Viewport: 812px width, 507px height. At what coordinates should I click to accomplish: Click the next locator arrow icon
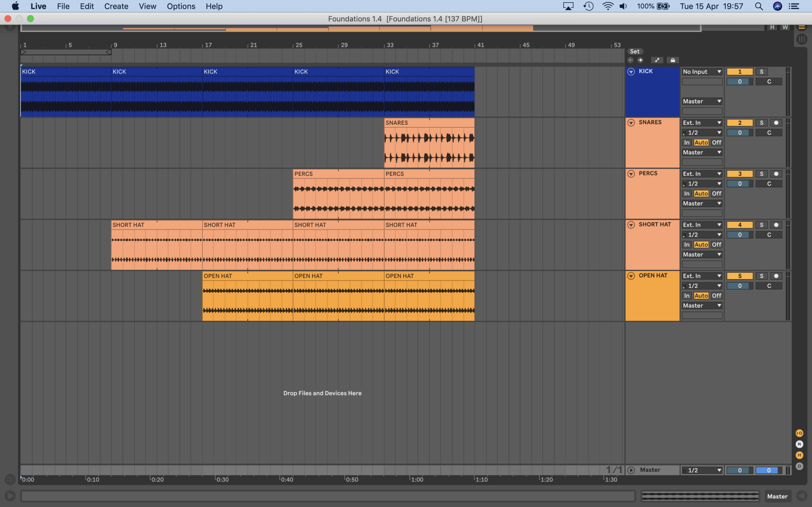[640, 60]
